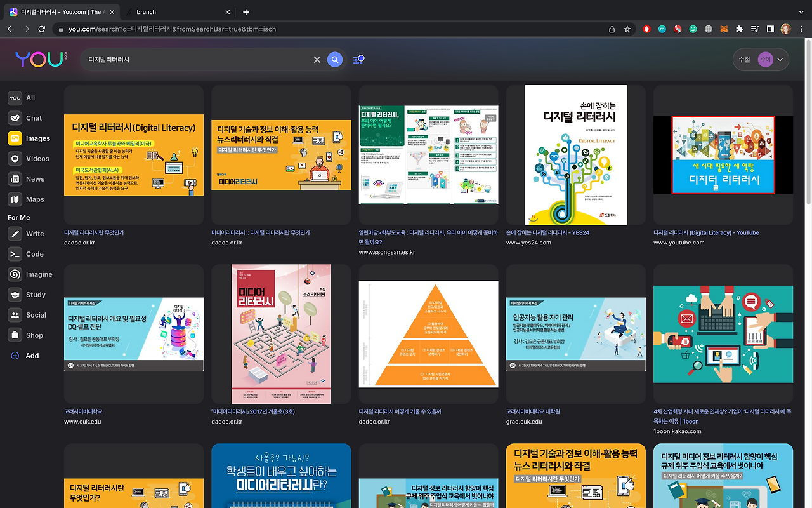Image resolution: width=812 pixels, height=508 pixels.
Task: Click the www.youtube.com source domain
Action: tap(679, 243)
